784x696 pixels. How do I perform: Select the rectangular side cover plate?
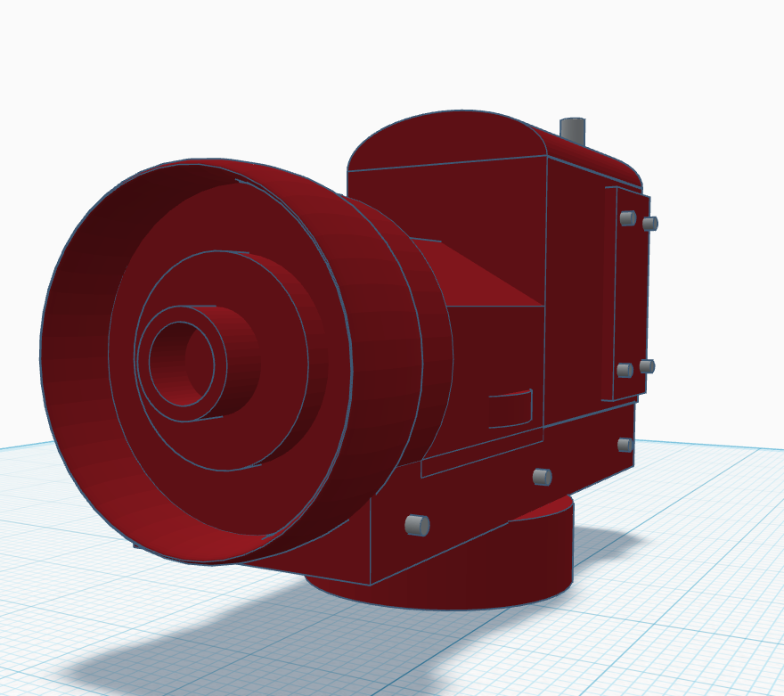[629, 295]
